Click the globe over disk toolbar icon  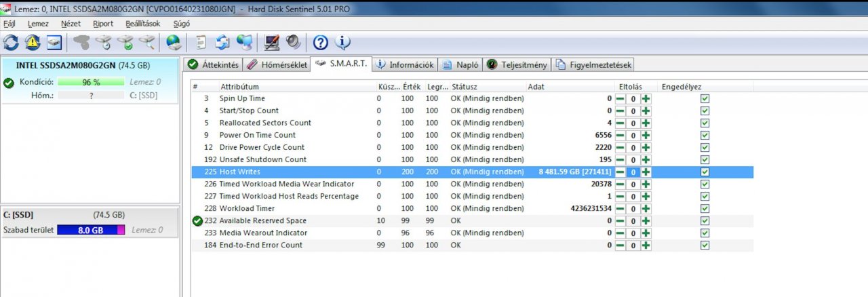tap(174, 43)
